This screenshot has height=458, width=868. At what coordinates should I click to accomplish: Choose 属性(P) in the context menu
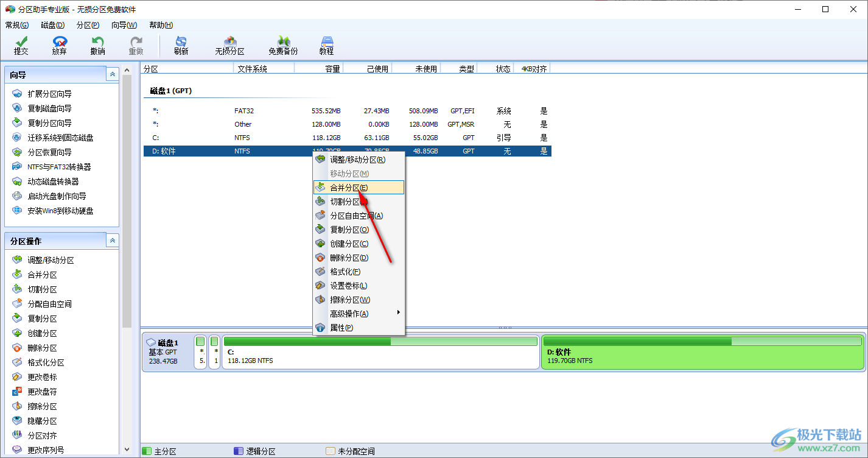point(359,328)
